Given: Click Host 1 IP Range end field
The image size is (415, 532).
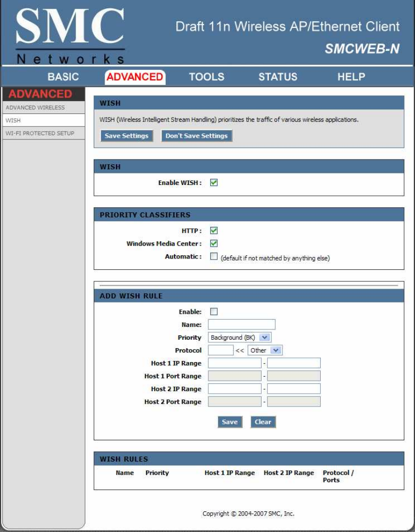Looking at the screenshot, I should coord(294,363).
